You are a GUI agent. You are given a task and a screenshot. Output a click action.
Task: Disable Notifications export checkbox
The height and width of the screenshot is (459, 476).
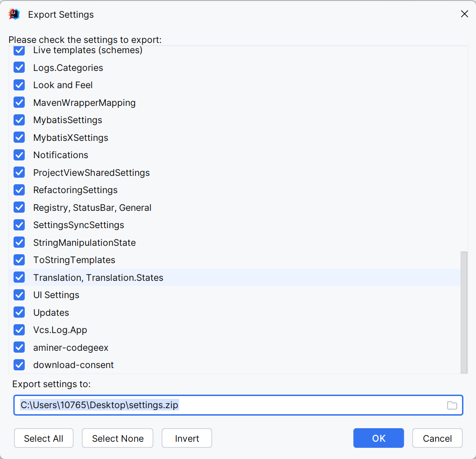(x=19, y=155)
